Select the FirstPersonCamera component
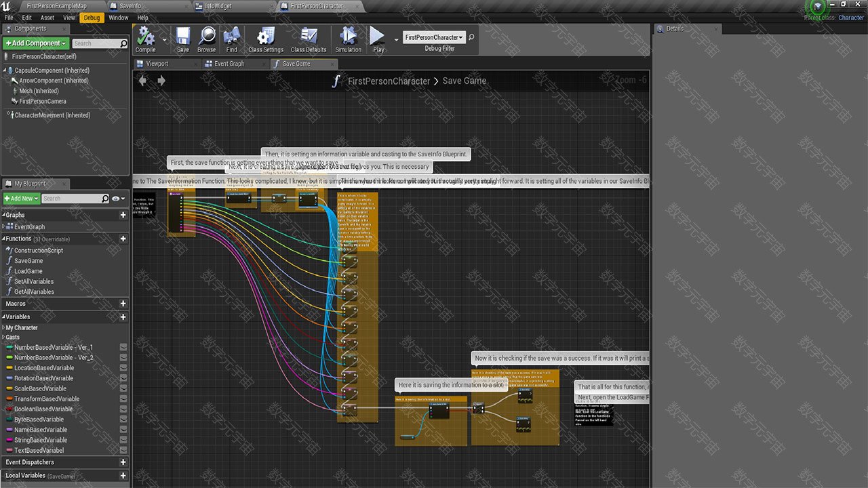The width and height of the screenshot is (868, 488). (x=43, y=101)
